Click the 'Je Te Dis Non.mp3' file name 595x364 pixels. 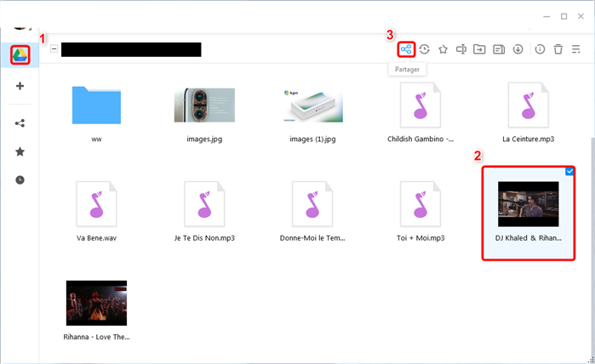click(x=204, y=238)
